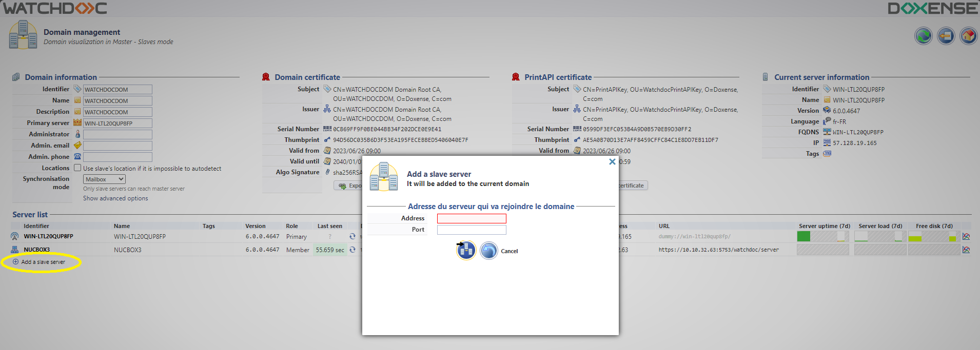Select the NUCBOX3 identifier in the server list
980x350 pixels.
36,250
